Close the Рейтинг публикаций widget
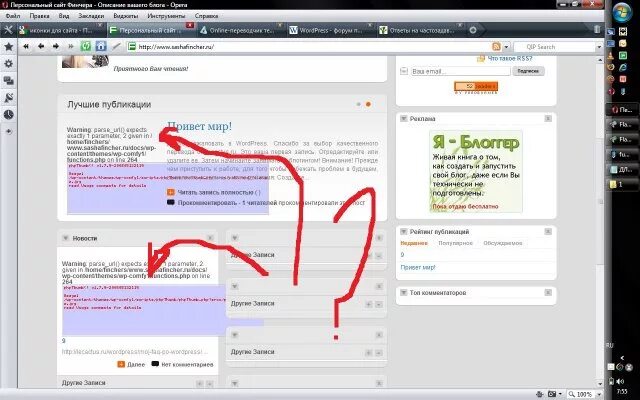640x400 pixels. pyautogui.click(x=548, y=232)
